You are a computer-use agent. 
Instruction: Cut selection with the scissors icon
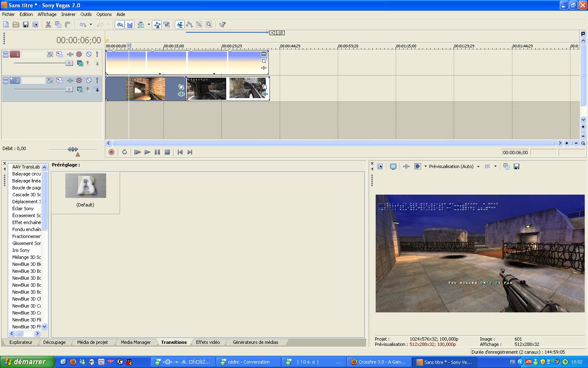coord(48,25)
